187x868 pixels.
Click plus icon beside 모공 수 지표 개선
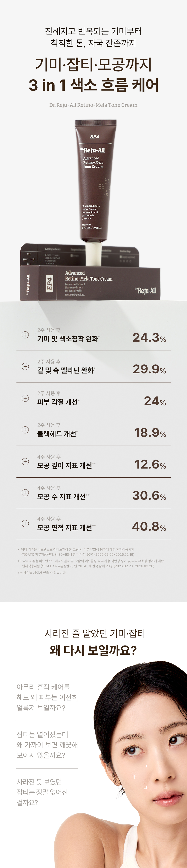click(25, 492)
